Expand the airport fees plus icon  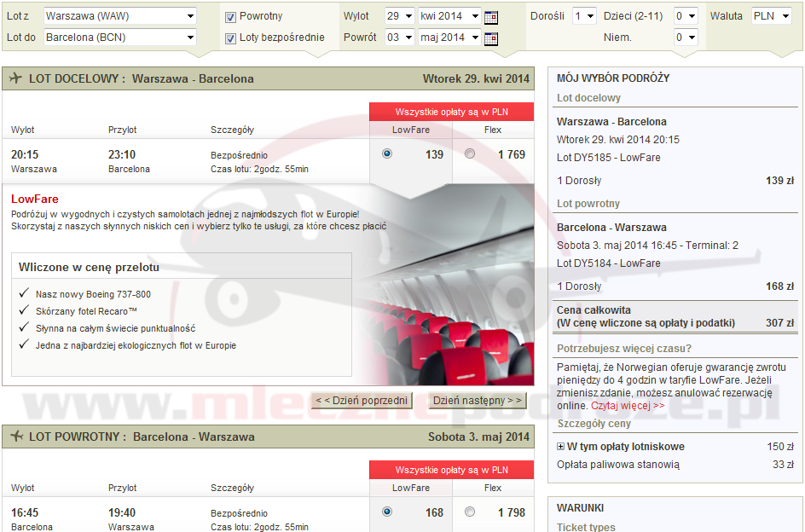pyautogui.click(x=560, y=447)
